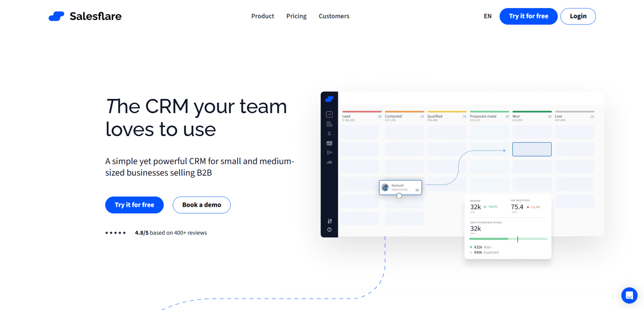Click the Salesflare logo atop the app sidebar
644x310 pixels.
point(330,99)
